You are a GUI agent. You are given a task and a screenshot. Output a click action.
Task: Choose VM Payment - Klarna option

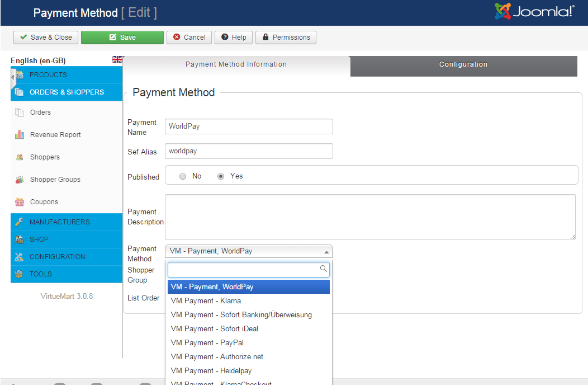pyautogui.click(x=249, y=301)
